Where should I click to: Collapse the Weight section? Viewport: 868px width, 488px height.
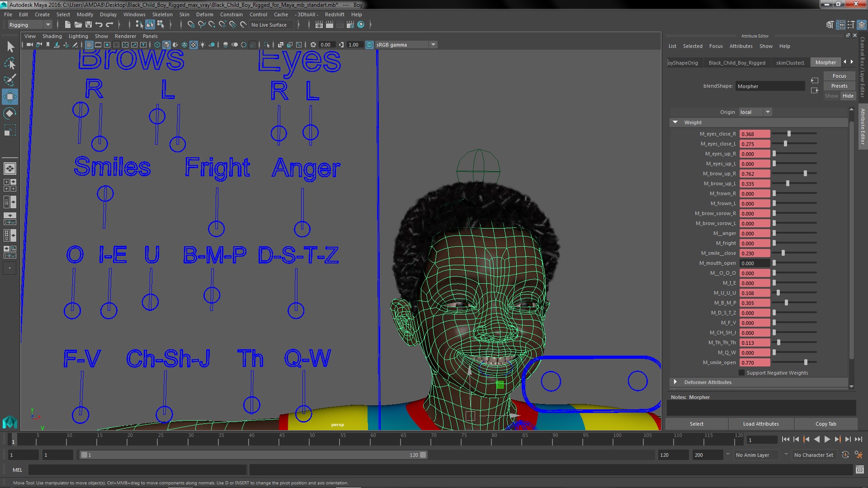pyautogui.click(x=675, y=122)
